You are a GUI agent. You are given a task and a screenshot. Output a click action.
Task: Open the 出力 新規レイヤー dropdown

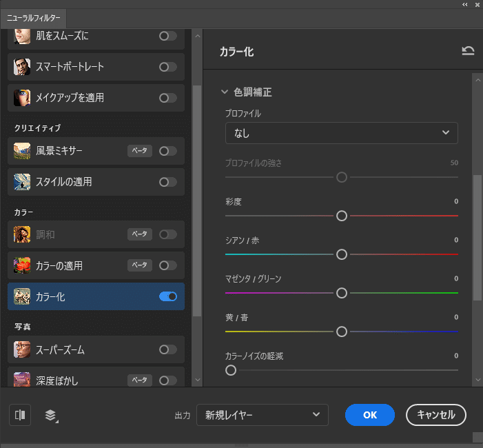pos(263,415)
